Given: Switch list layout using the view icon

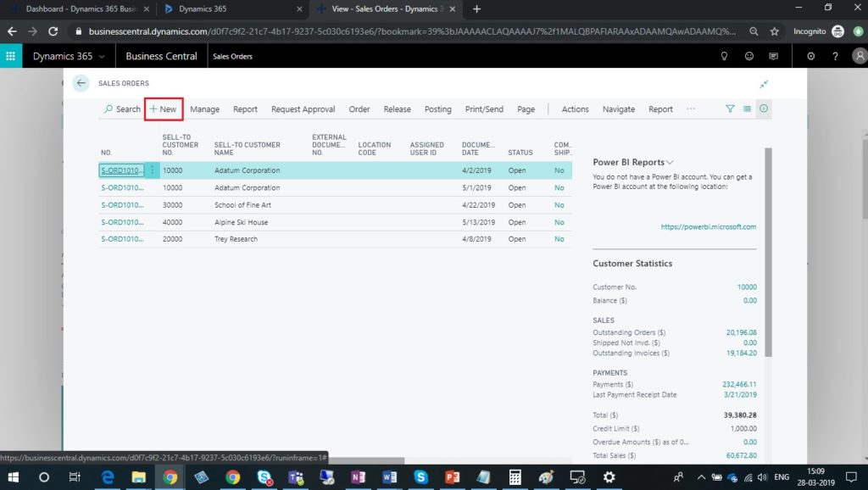Looking at the screenshot, I should click(x=747, y=109).
